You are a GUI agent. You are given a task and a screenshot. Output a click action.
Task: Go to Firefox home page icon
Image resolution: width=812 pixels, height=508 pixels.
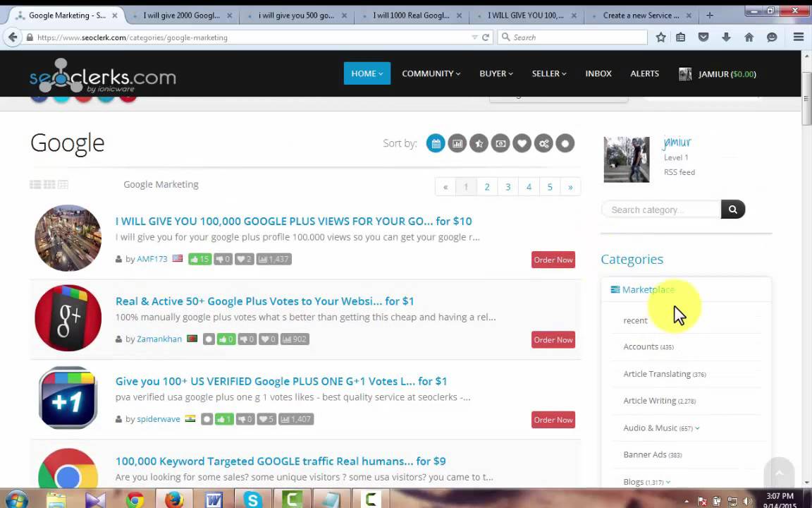coord(749,37)
